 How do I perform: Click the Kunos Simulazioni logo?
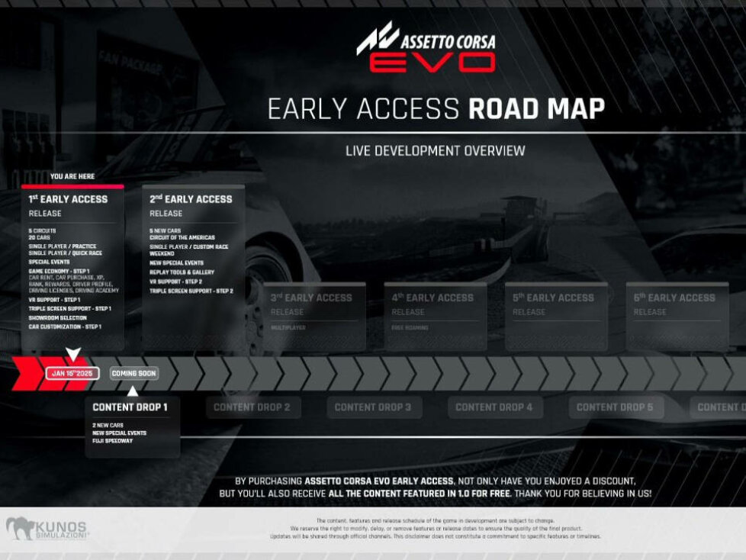[x=47, y=529]
